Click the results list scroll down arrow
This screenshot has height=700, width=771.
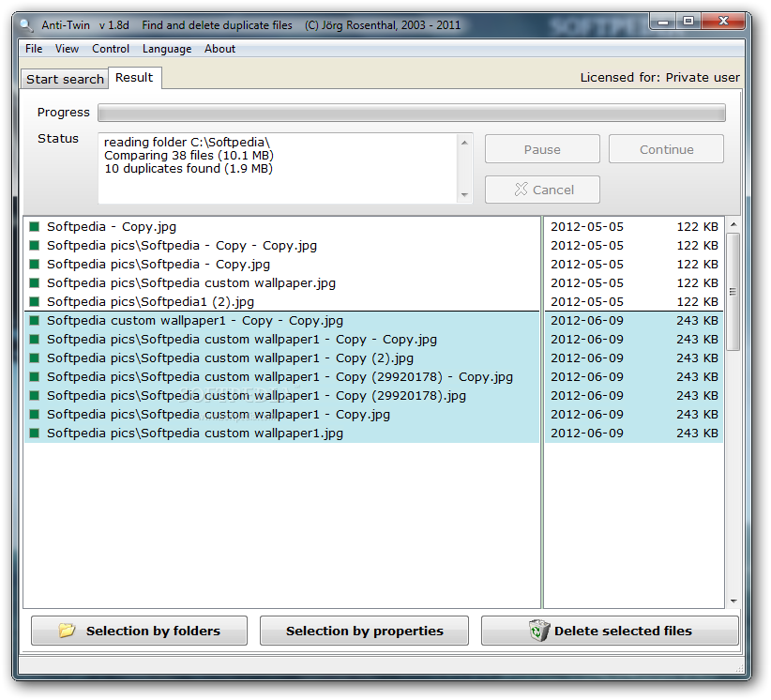733,601
